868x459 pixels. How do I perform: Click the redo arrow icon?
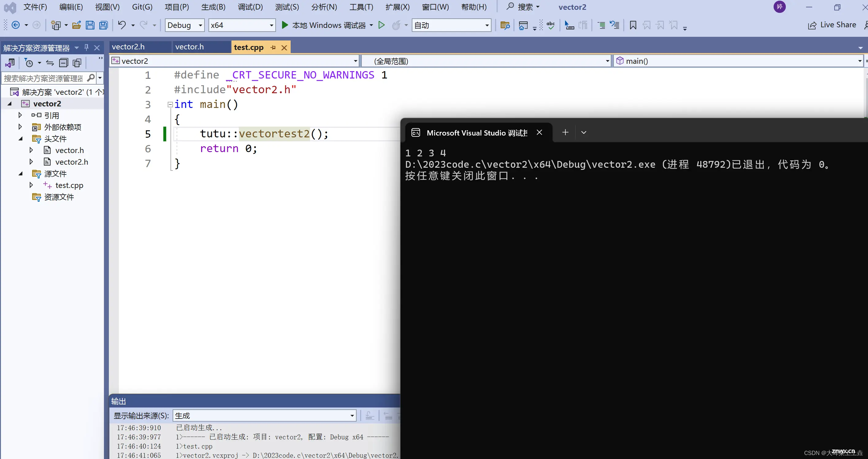(x=143, y=25)
